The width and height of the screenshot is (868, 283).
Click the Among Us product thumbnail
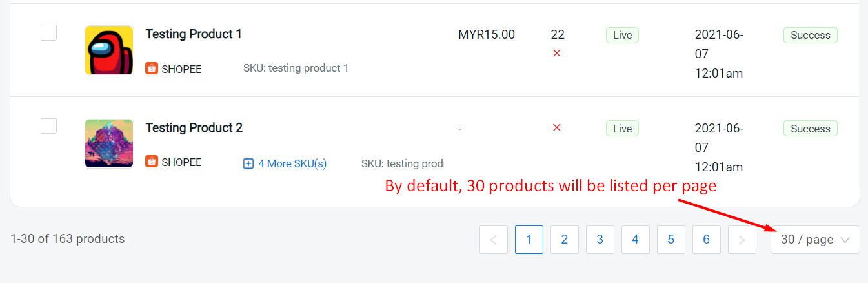point(109,50)
